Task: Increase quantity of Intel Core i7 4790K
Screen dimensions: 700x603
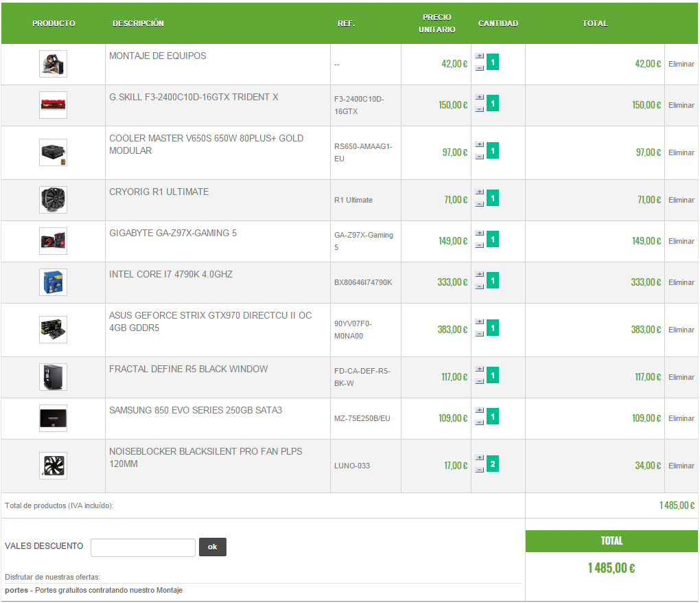Action: tap(480, 274)
